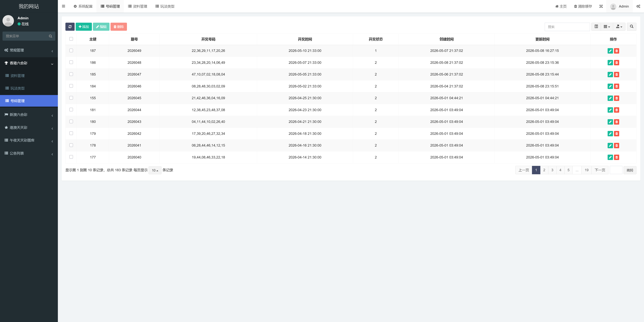Viewport: 644px width, 322px height.
Task: Click the 编辑 toolbar button
Action: coord(101,27)
